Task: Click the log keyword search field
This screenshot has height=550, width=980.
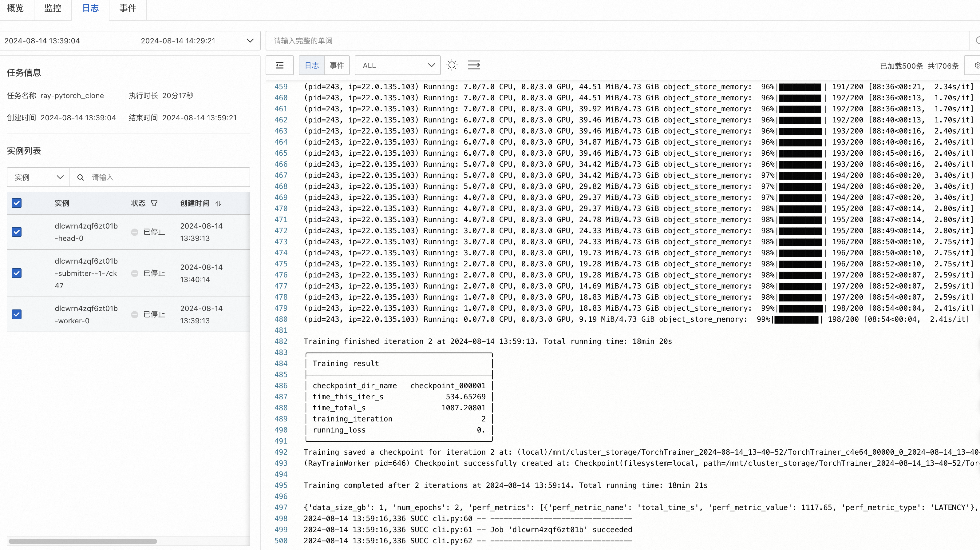Action: [x=616, y=41]
